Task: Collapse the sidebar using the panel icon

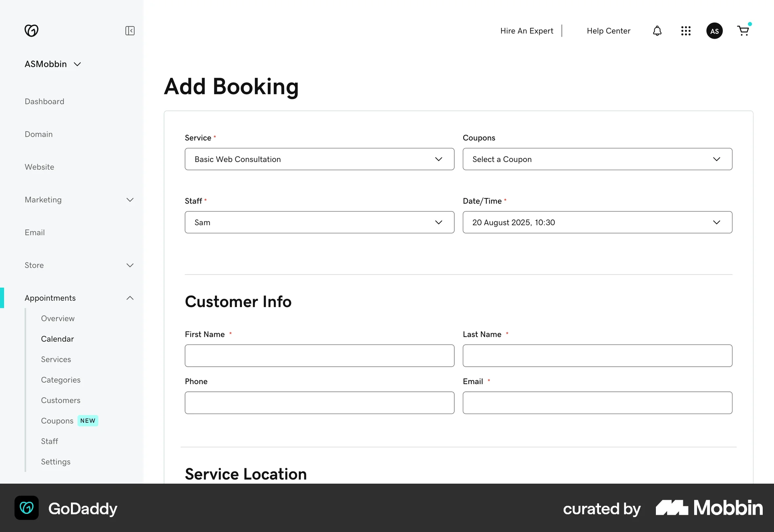Action: [130, 31]
